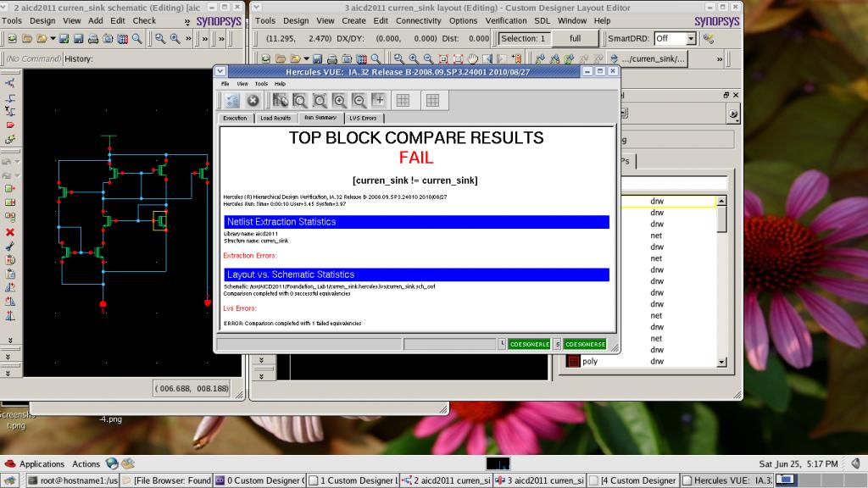
Task: Click the red X delete tool in schematic sidebar
Action: click(x=10, y=232)
